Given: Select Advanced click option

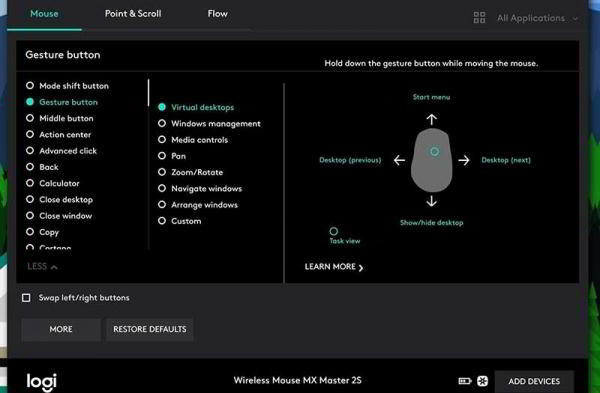Looking at the screenshot, I should tap(61, 151).
